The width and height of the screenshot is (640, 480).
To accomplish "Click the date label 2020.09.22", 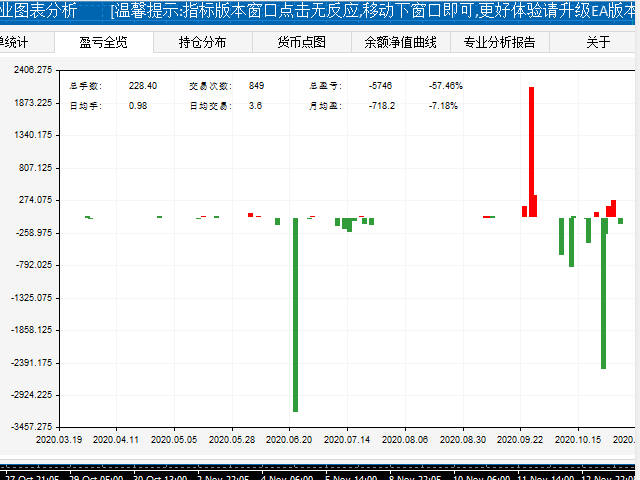I will click(x=520, y=440).
